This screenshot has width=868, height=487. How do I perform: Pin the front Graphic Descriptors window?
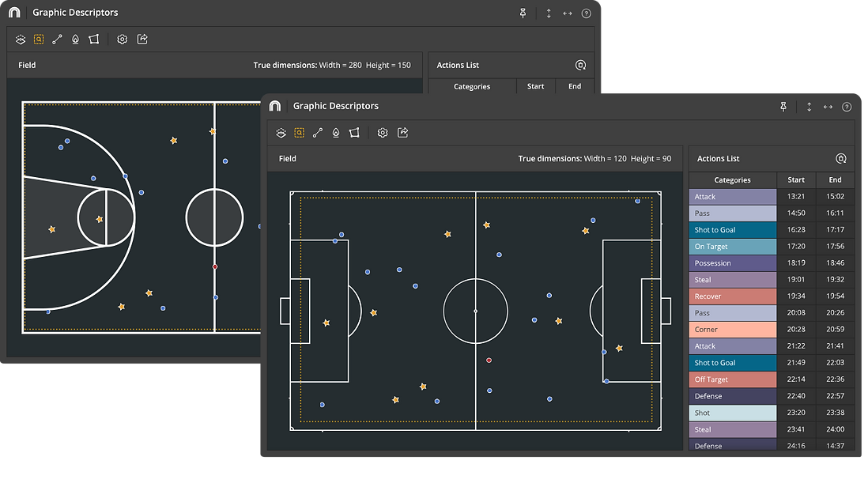click(x=783, y=107)
